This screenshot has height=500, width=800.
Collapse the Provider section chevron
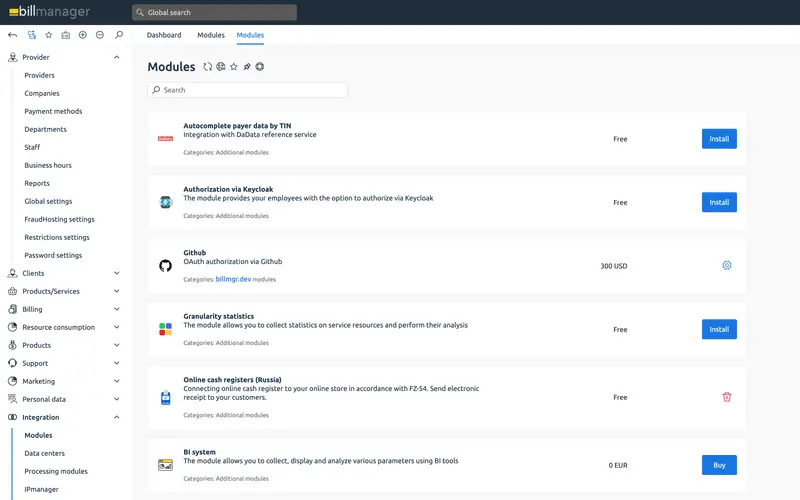tap(116, 57)
